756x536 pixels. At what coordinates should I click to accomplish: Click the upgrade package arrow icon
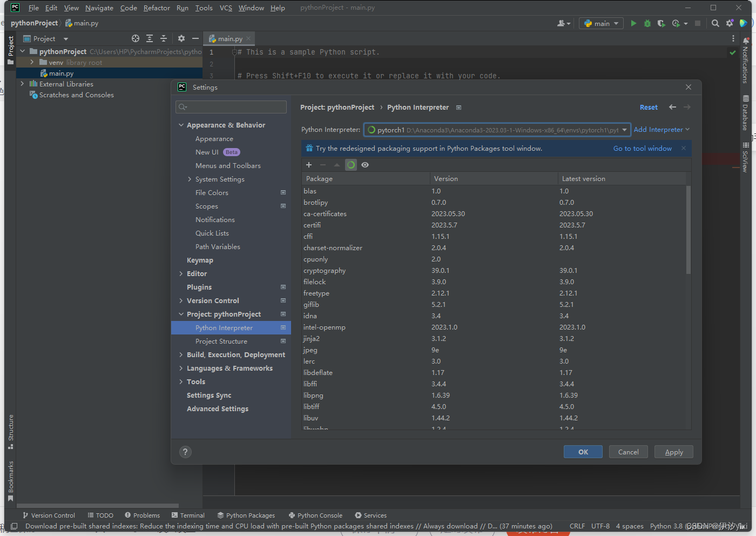pyautogui.click(x=337, y=165)
